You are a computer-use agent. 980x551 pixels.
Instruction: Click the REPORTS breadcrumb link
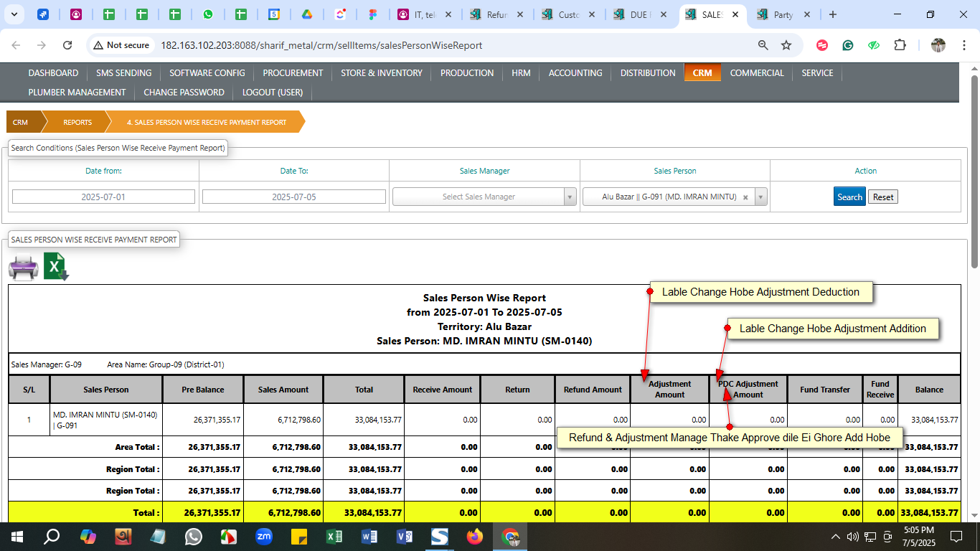[77, 123]
